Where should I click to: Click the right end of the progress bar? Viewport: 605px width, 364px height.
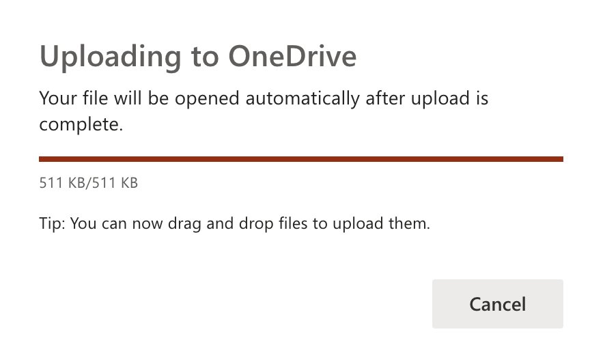coord(560,159)
